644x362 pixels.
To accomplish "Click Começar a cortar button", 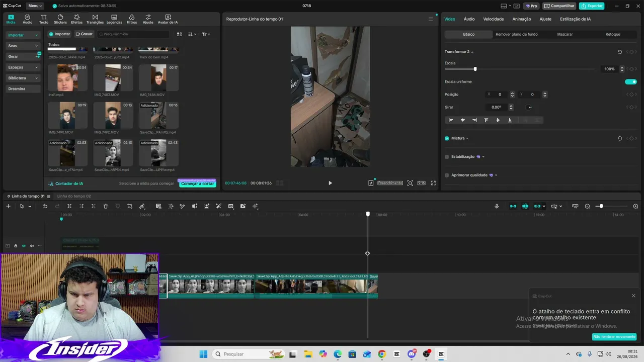I will (197, 184).
